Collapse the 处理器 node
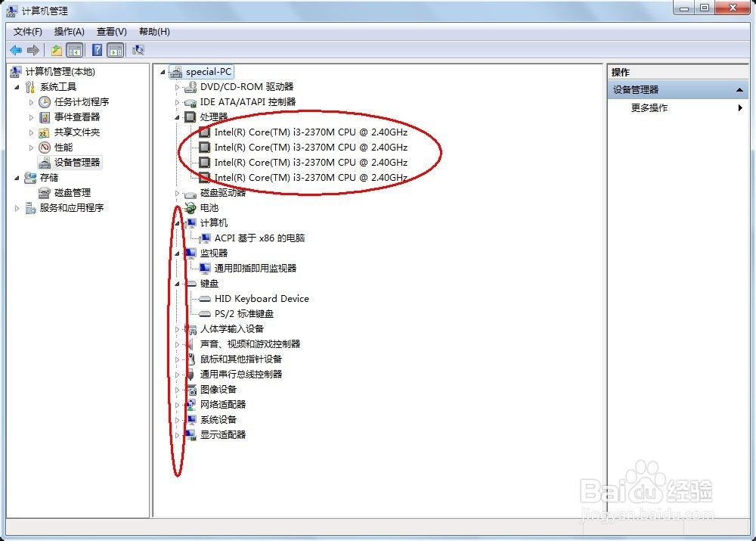The width and height of the screenshot is (756, 541). point(178,117)
